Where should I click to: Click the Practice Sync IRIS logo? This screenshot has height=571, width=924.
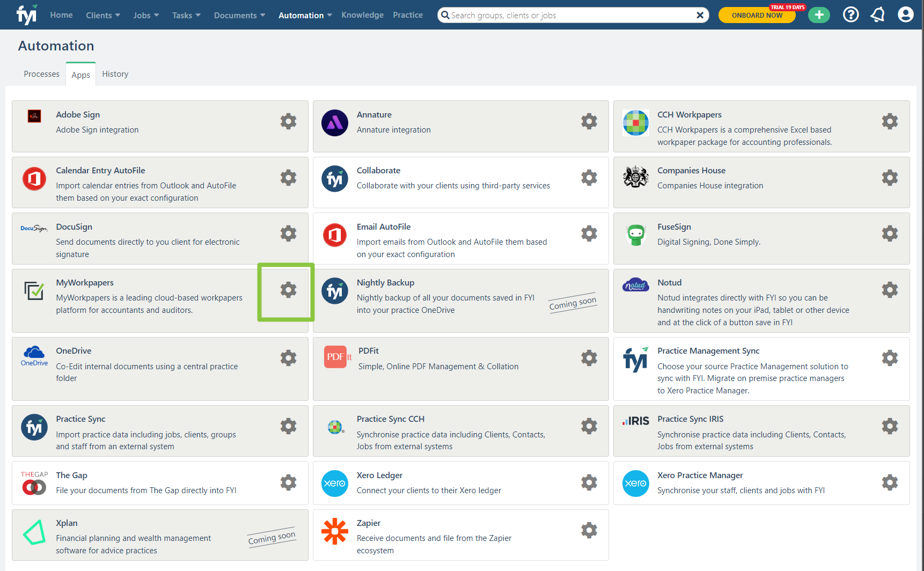point(635,421)
